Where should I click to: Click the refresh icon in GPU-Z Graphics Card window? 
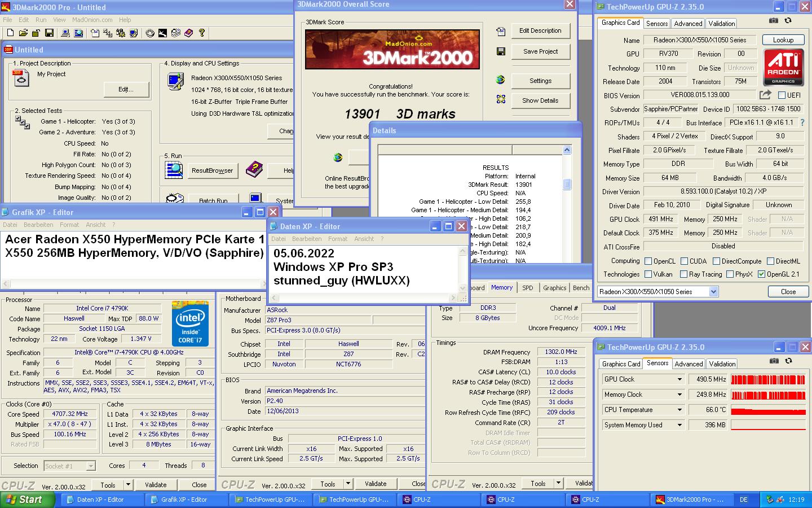tap(788, 20)
